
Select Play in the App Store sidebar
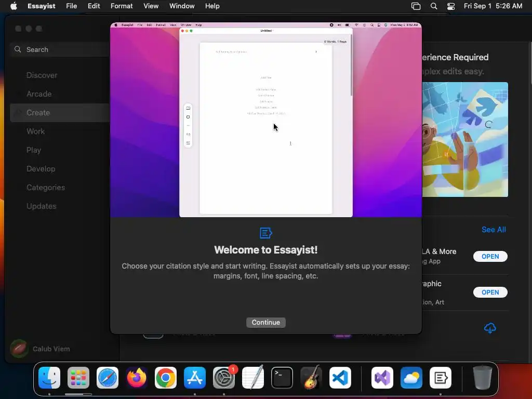click(34, 150)
